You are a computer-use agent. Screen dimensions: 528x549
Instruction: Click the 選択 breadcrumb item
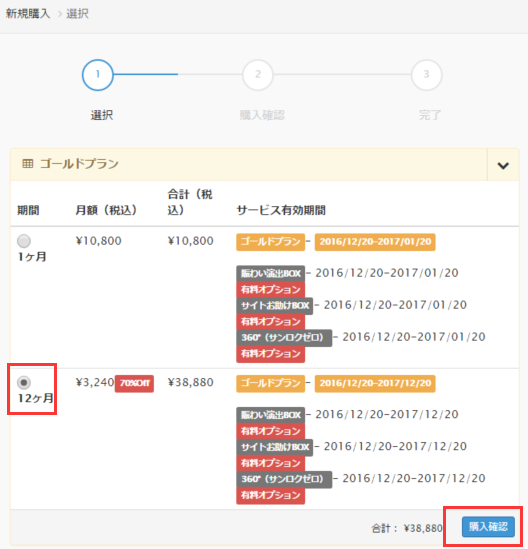tap(77, 14)
